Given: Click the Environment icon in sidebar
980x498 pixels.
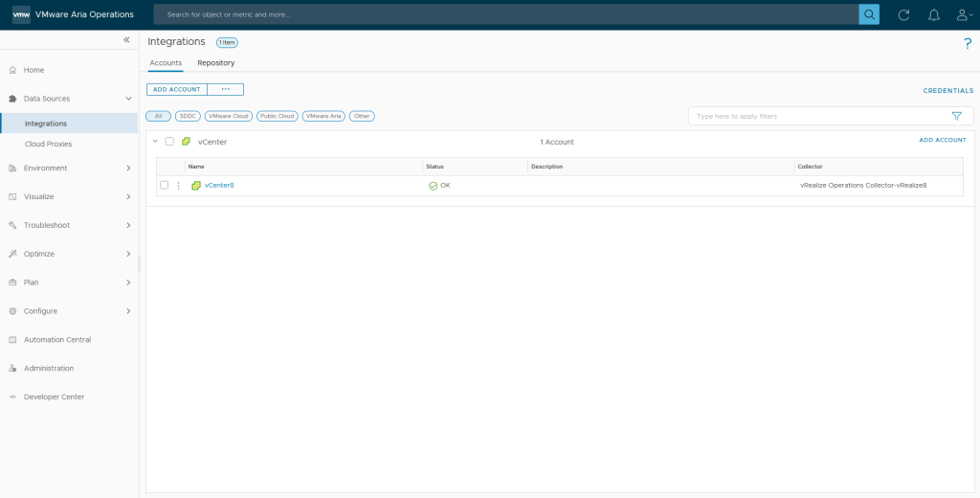Looking at the screenshot, I should [x=12, y=169].
